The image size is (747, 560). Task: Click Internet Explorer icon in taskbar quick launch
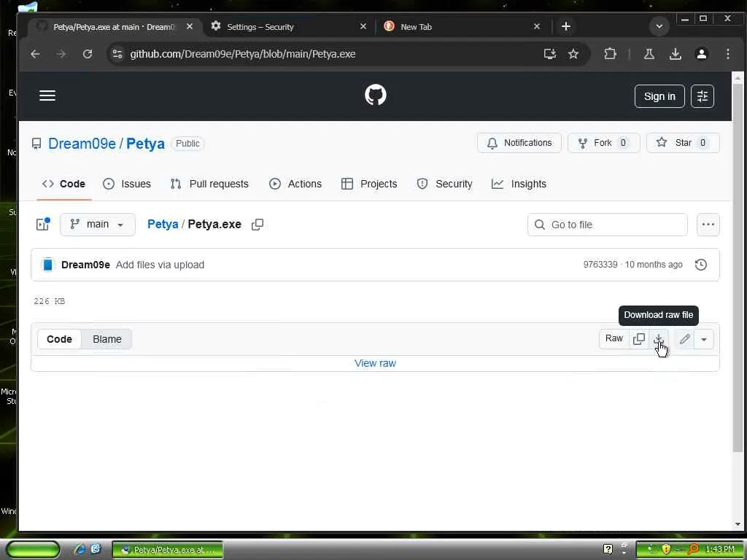pos(80,549)
